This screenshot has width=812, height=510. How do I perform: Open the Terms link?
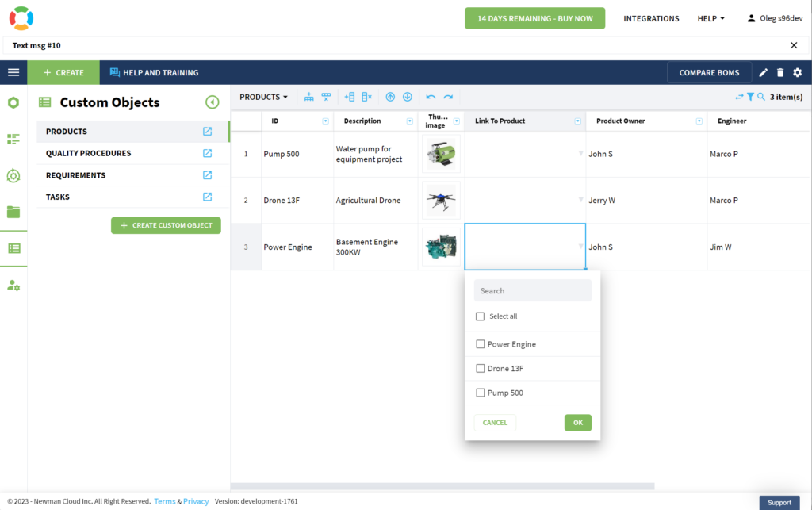[165, 501]
